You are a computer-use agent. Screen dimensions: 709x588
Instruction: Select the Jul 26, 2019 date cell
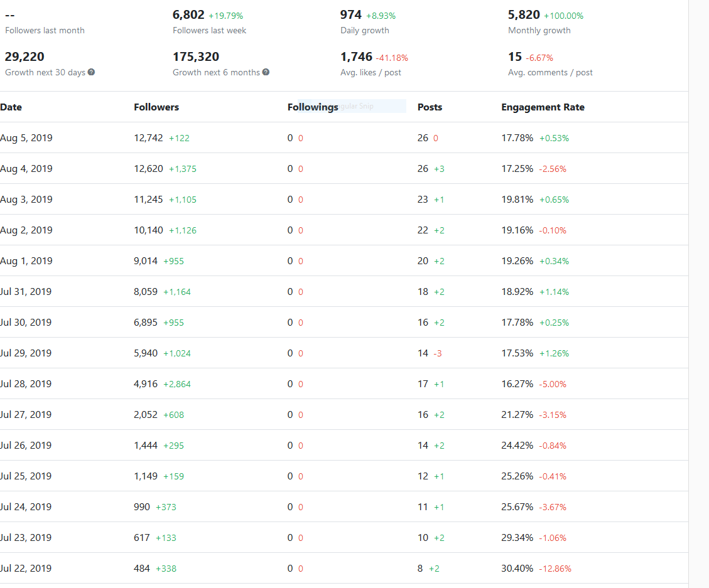point(26,445)
